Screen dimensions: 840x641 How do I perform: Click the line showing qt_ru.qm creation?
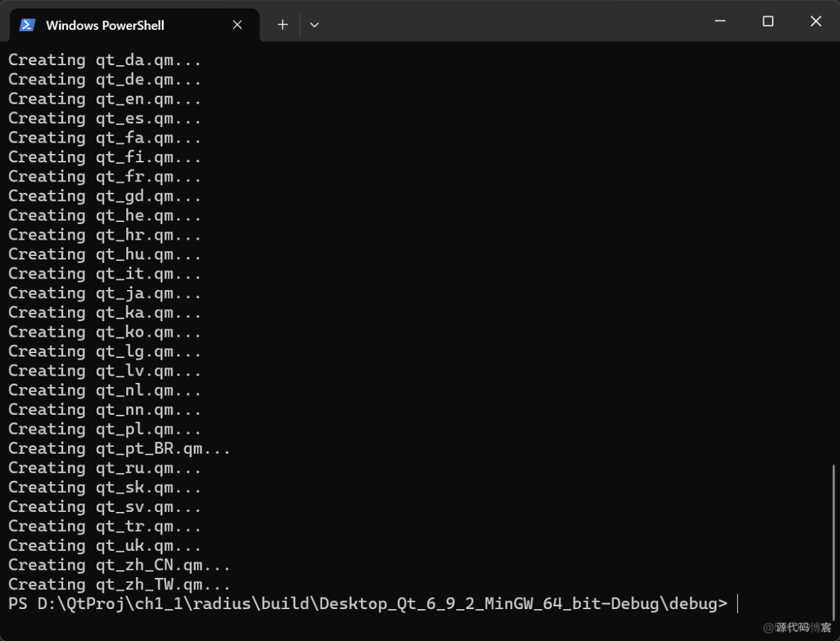(x=104, y=467)
